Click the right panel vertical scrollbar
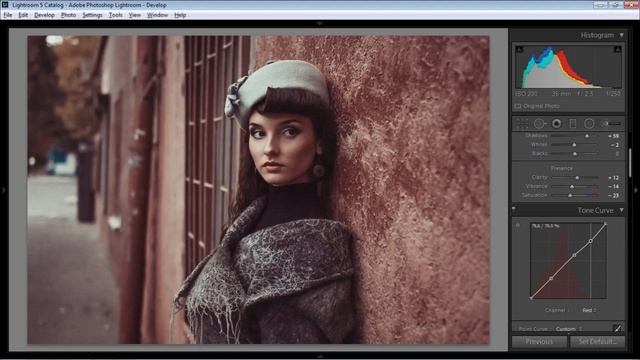640x360 pixels. pos(629,162)
